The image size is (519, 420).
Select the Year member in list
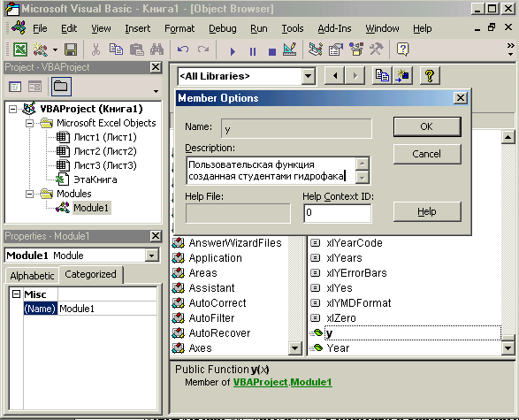click(338, 348)
